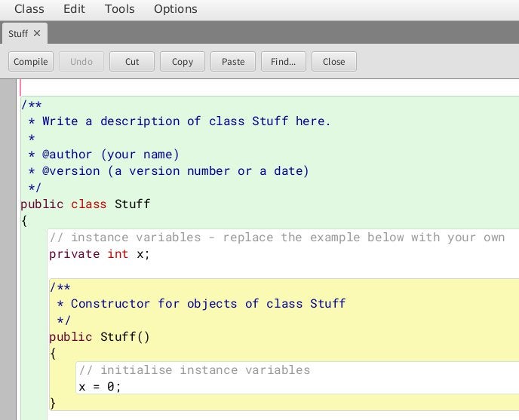Image resolution: width=519 pixels, height=420 pixels.
Task: Open the Find... search panel
Action: pyautogui.click(x=284, y=62)
